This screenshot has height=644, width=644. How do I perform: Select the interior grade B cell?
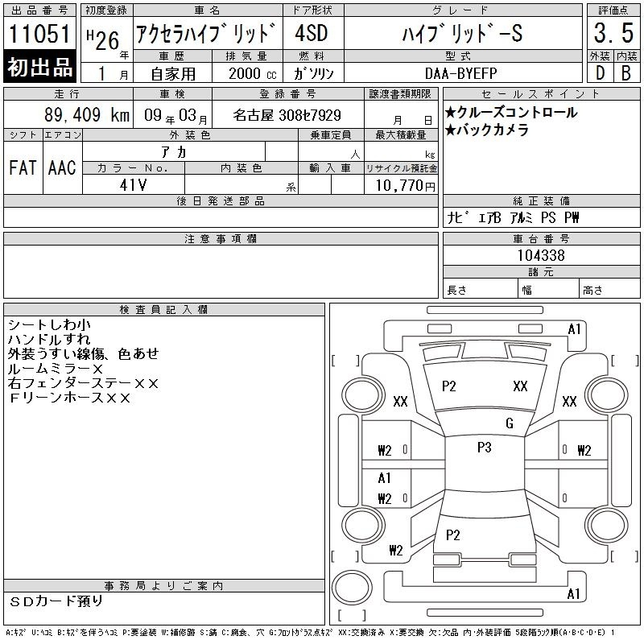[625, 72]
